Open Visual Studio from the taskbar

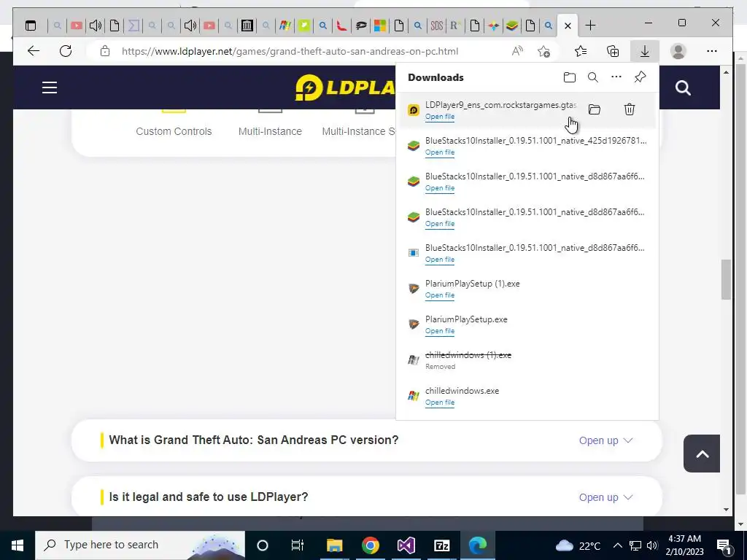[x=406, y=545]
